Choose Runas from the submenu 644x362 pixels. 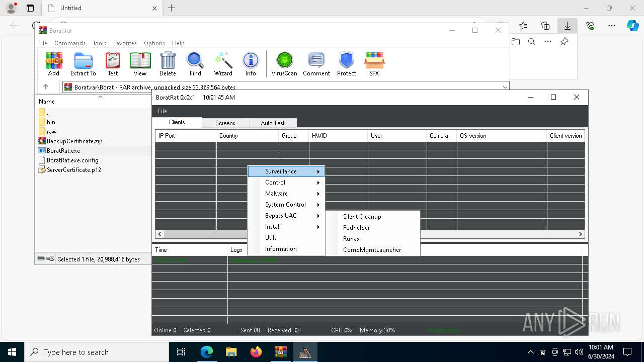click(373, 239)
